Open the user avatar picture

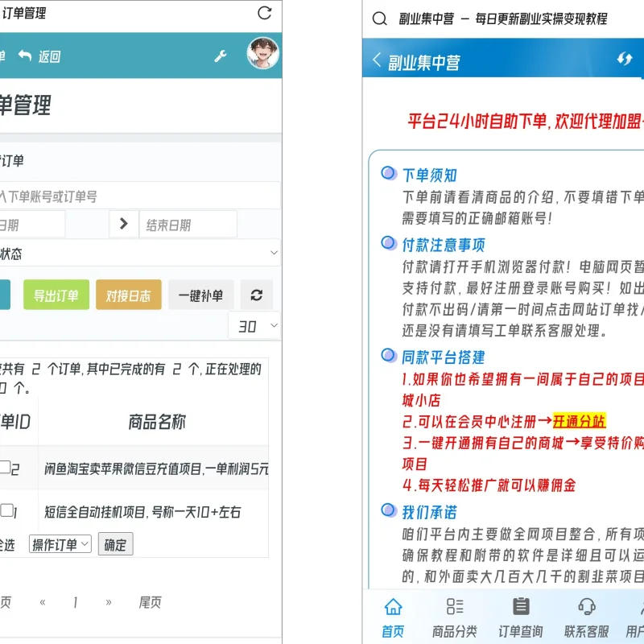pos(263,53)
